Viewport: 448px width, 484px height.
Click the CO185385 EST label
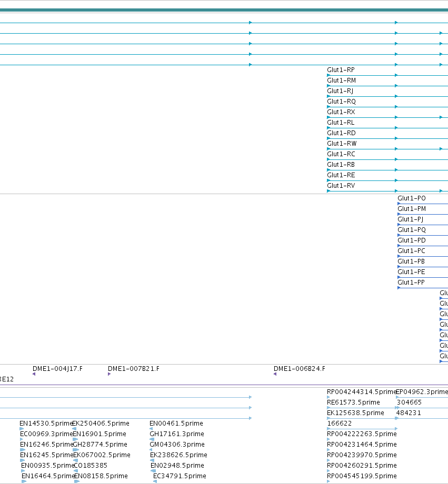[x=91, y=465]
